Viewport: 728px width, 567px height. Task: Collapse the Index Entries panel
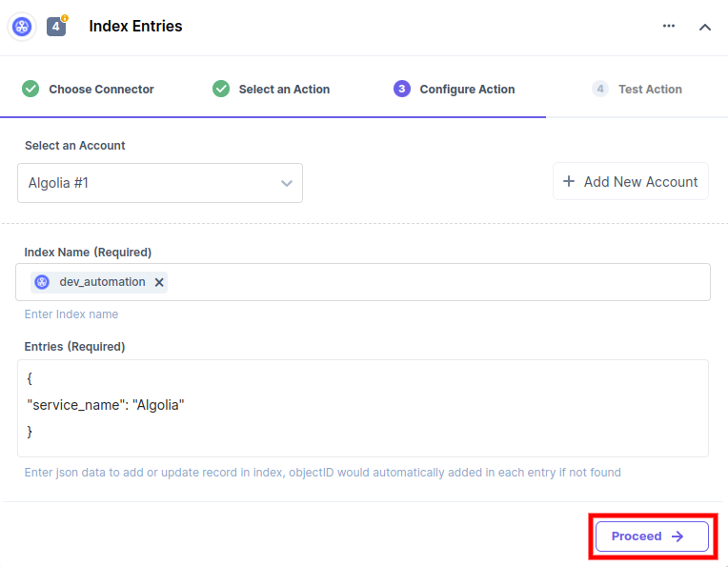click(x=705, y=27)
